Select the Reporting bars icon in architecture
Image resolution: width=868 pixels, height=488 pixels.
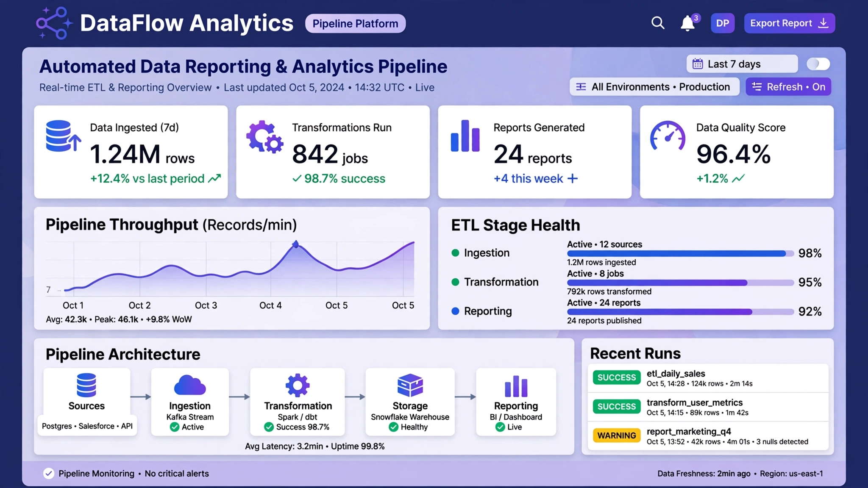[516, 386]
